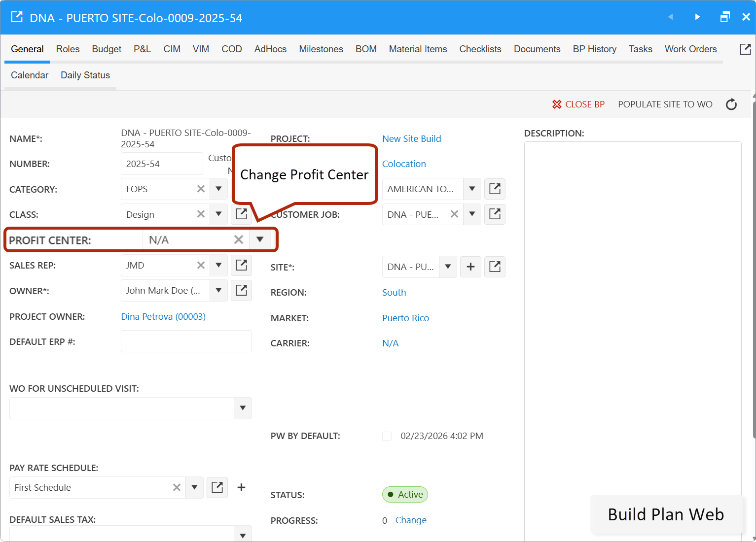Go to next record arrow

pos(697,17)
